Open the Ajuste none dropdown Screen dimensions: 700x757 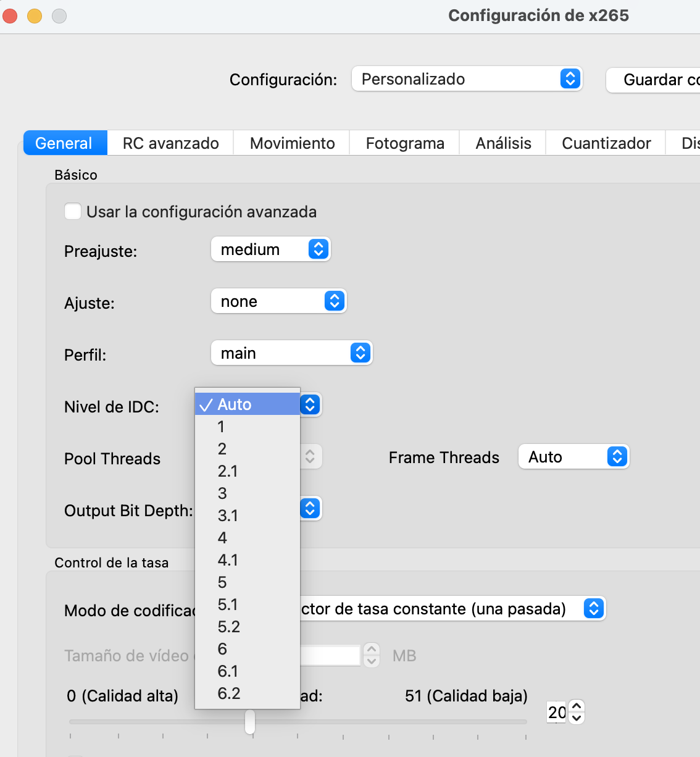click(x=278, y=301)
